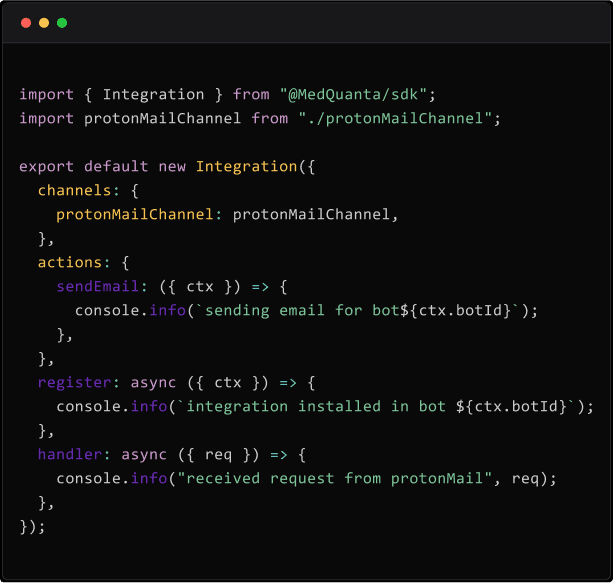Screen dimensions: 613x583
Task: Click the green maximize window dot
Action: [x=62, y=23]
